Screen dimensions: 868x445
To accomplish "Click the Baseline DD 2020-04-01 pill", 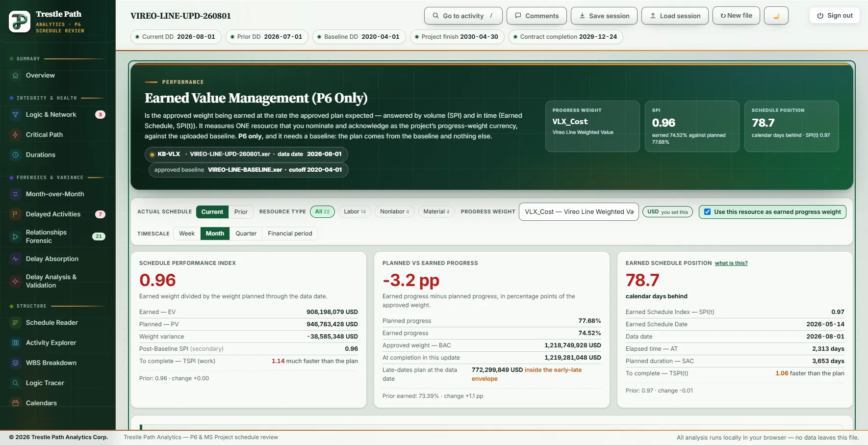I will (x=359, y=37).
